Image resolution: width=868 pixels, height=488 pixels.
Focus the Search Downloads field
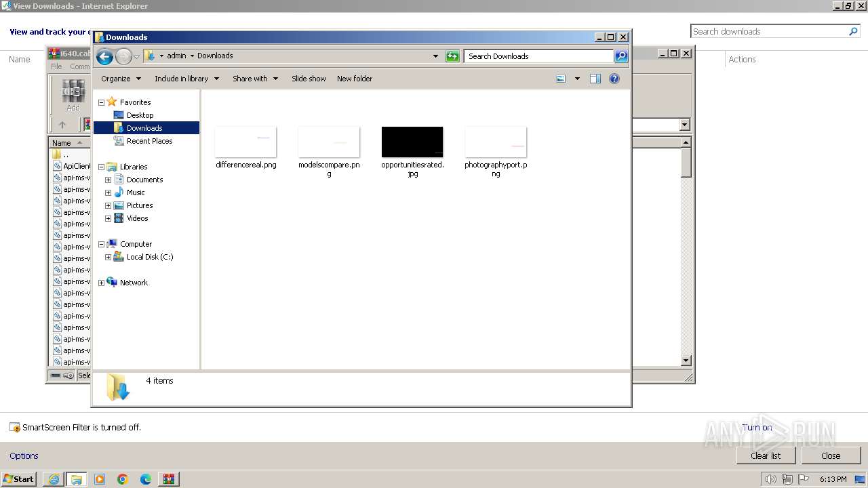[x=539, y=56]
